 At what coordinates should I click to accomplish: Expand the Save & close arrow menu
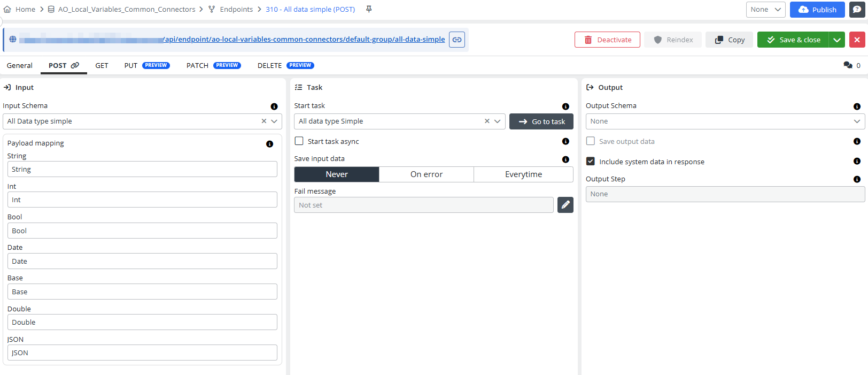pos(836,40)
